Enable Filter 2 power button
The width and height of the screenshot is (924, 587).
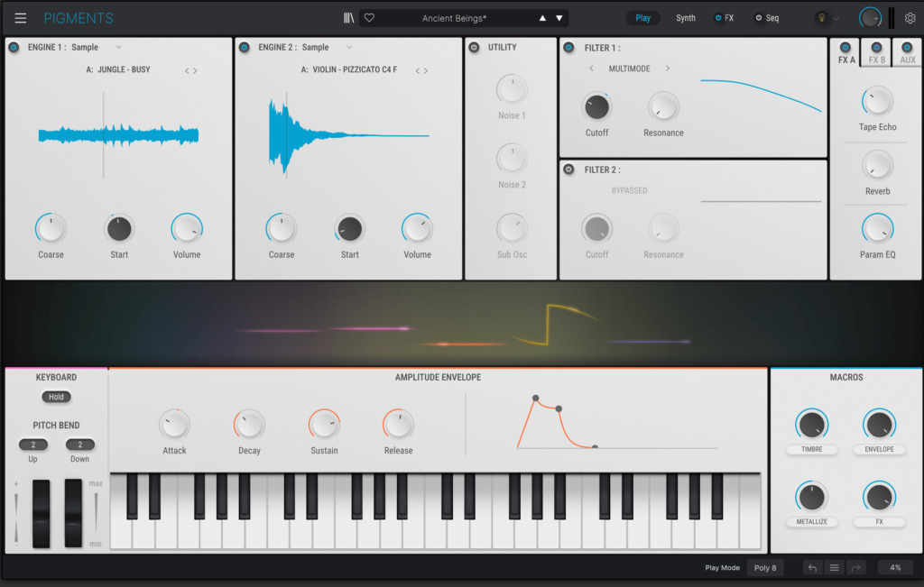(568, 170)
